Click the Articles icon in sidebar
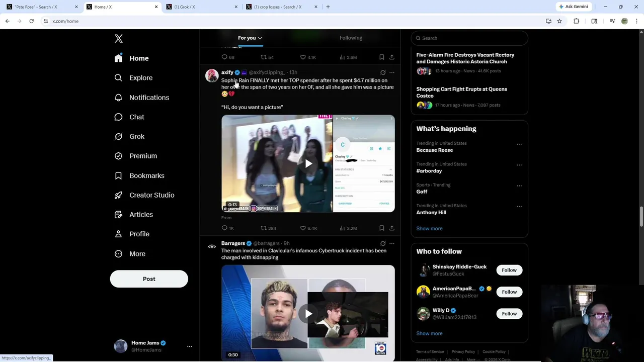Viewport: 644px width, 362px height. 118,215
